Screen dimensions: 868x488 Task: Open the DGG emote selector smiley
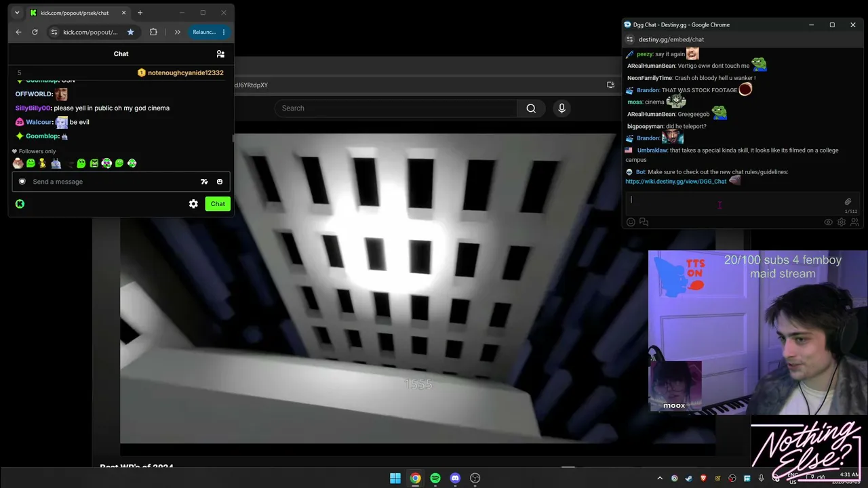click(x=631, y=222)
